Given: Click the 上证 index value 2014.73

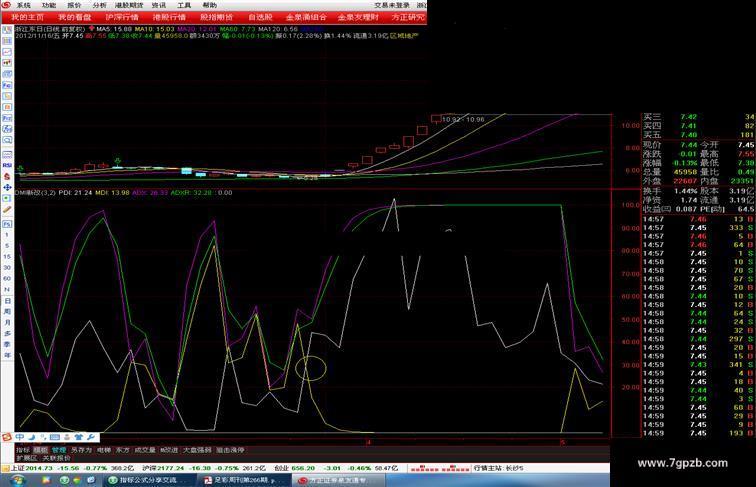Looking at the screenshot, I should 39,468.
